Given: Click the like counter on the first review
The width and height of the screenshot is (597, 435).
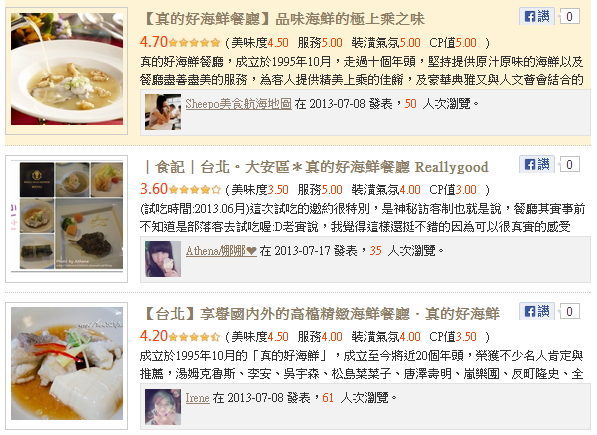Looking at the screenshot, I should (x=569, y=16).
